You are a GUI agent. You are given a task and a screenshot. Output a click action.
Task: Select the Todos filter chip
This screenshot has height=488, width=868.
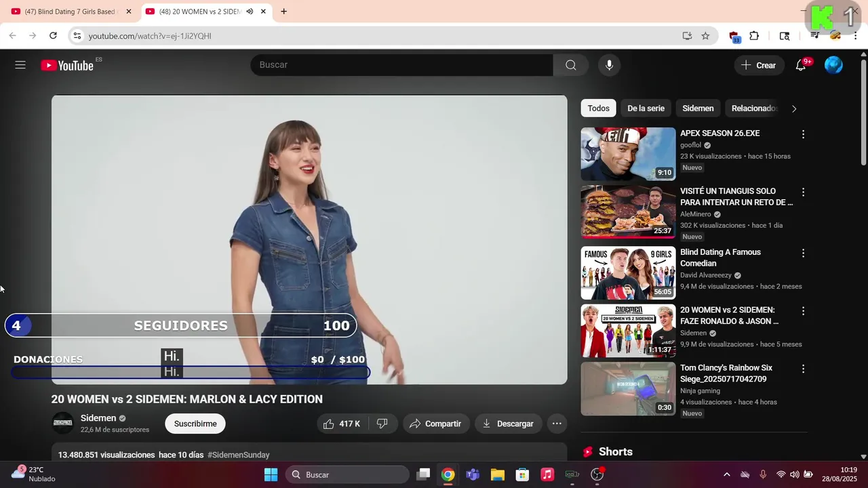[598, 108]
